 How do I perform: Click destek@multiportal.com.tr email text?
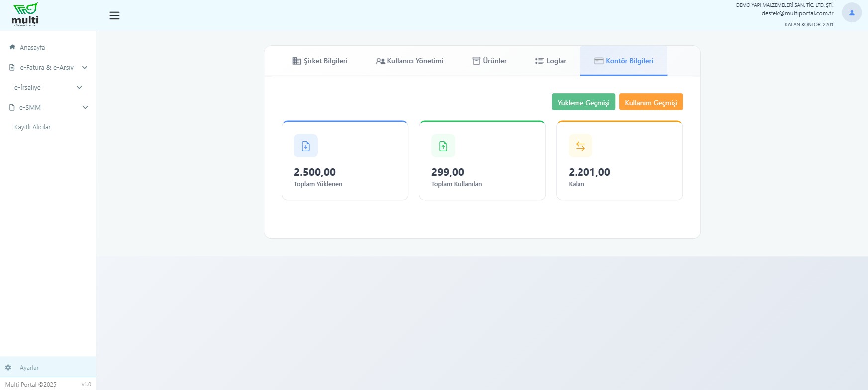click(797, 13)
